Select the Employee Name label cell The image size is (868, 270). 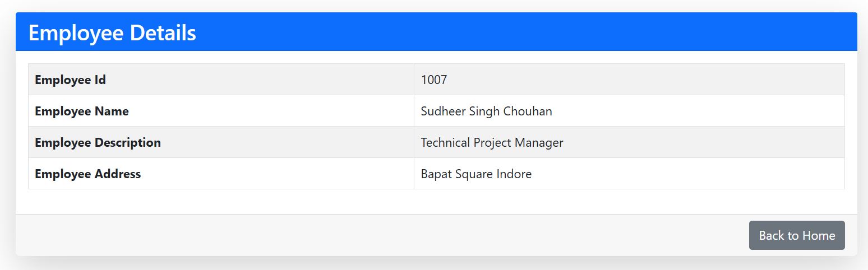tap(81, 111)
